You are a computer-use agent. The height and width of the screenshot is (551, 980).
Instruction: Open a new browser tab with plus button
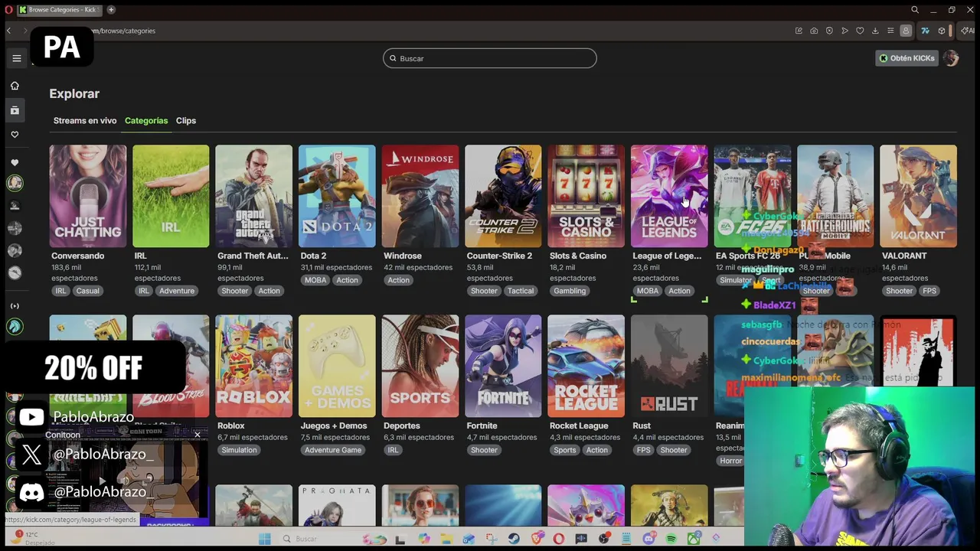click(x=111, y=9)
